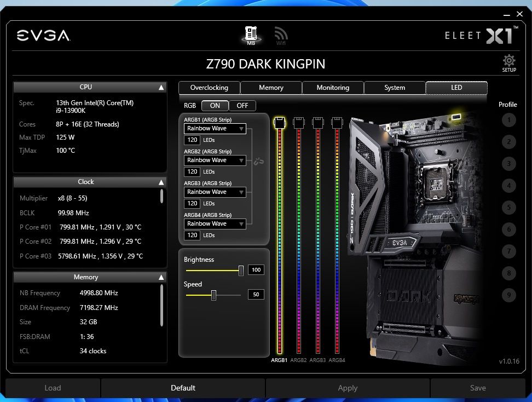Select the ARGB3 strip connector icon
Screen dimensions: 532x402
coord(318,123)
